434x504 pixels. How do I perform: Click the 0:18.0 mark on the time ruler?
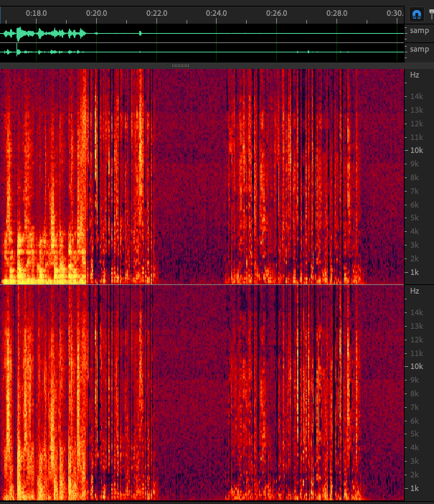(x=36, y=14)
